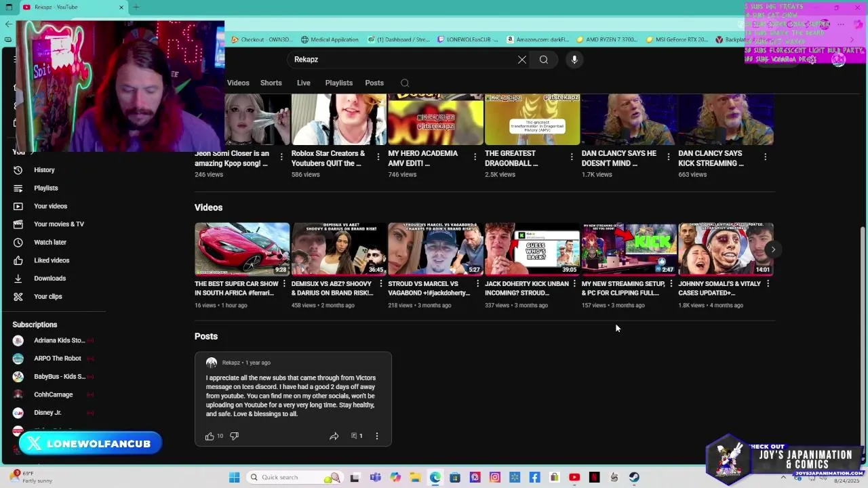This screenshot has width=868, height=488.
Task: Open options for THE GREATEST DRAGONBALL short
Action: tap(572, 157)
